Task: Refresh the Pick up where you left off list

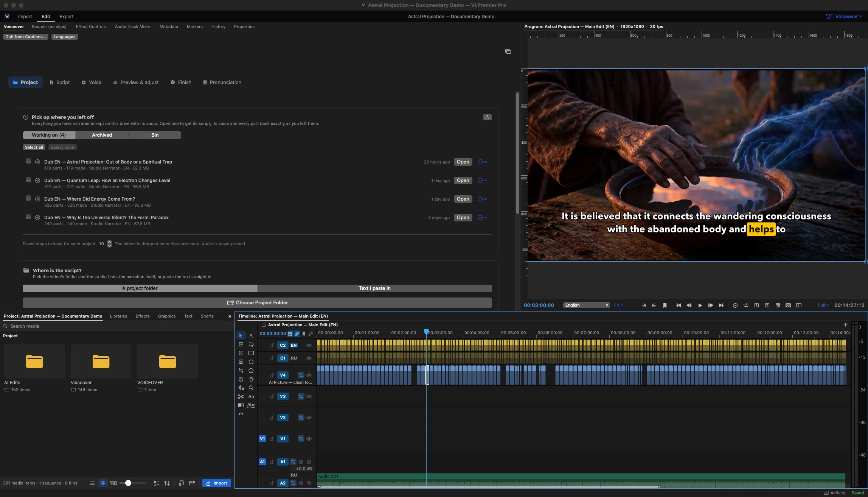Action: 487,117
